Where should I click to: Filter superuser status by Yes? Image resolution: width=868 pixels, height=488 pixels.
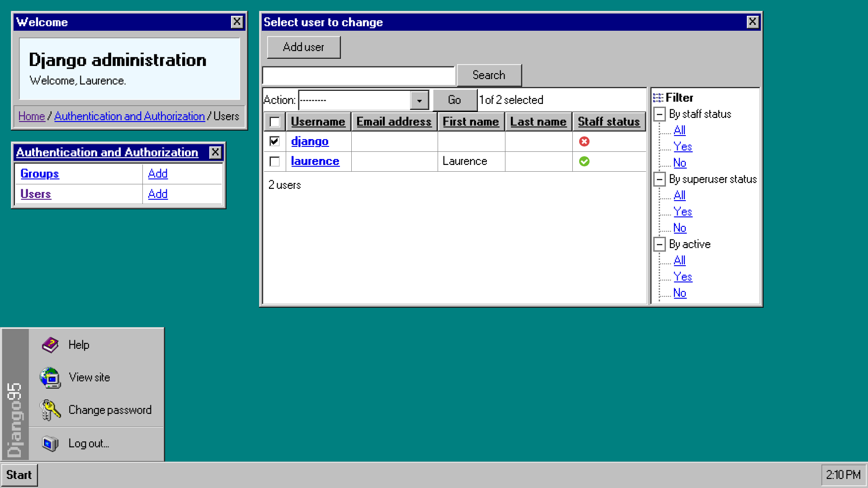click(683, 212)
